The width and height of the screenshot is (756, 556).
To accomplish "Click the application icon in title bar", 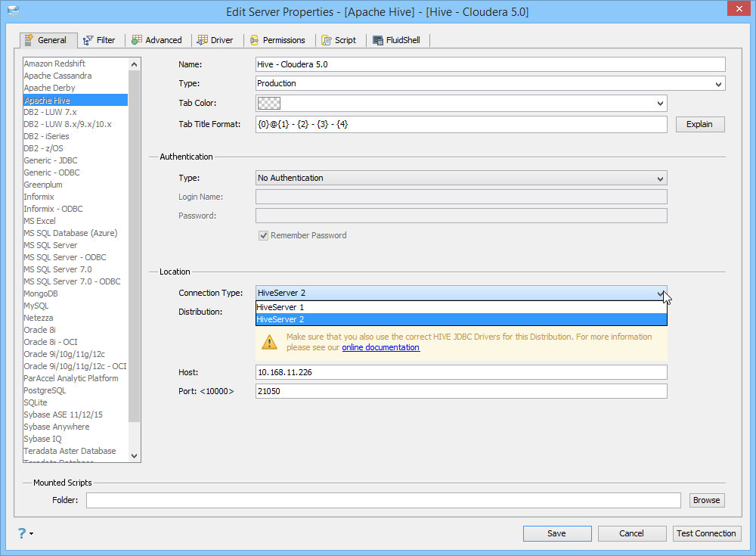I will pyautogui.click(x=14, y=11).
